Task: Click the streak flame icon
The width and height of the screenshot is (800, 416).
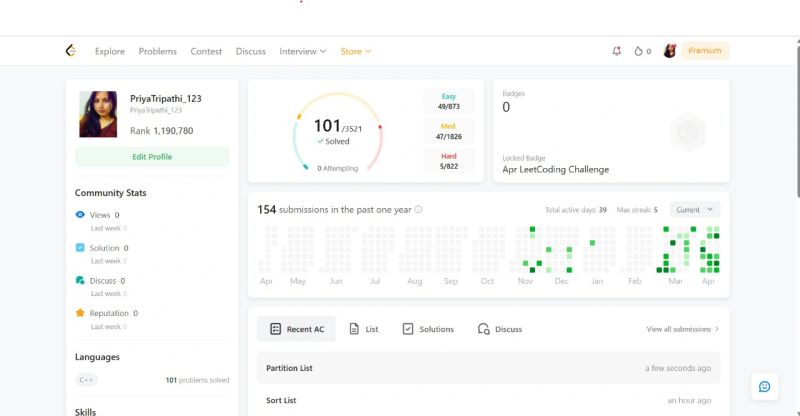Action: click(x=638, y=51)
